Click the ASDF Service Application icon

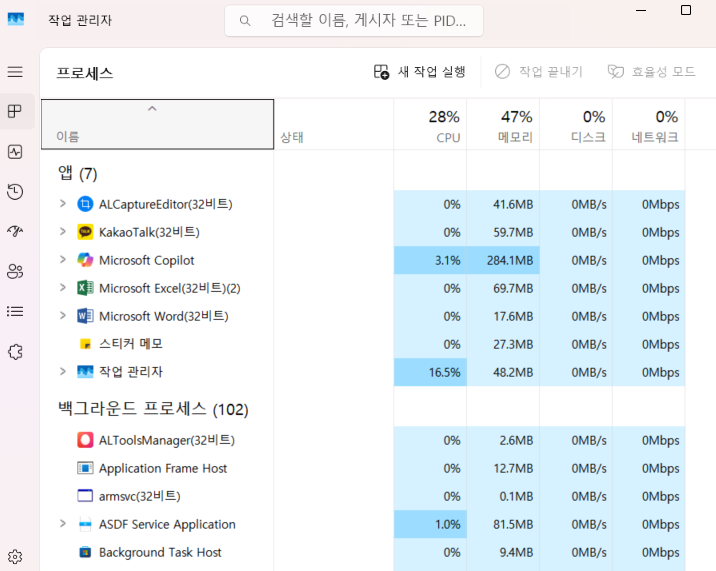click(85, 524)
